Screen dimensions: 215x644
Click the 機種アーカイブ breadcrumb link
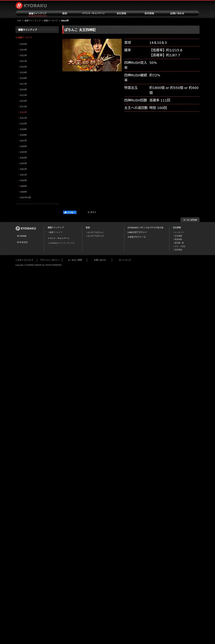click(51, 21)
